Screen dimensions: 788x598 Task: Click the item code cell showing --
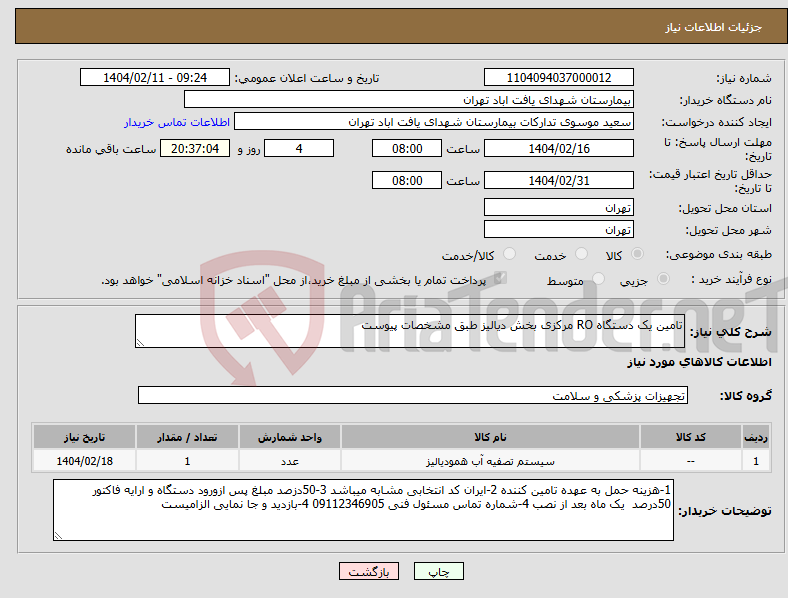coord(691,461)
